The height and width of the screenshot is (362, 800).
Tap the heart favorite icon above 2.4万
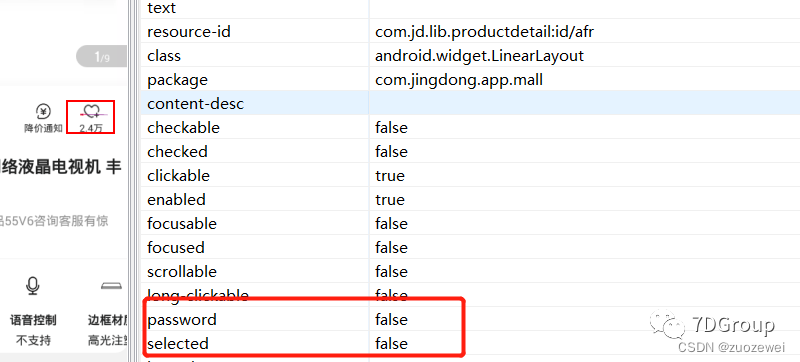point(91,111)
